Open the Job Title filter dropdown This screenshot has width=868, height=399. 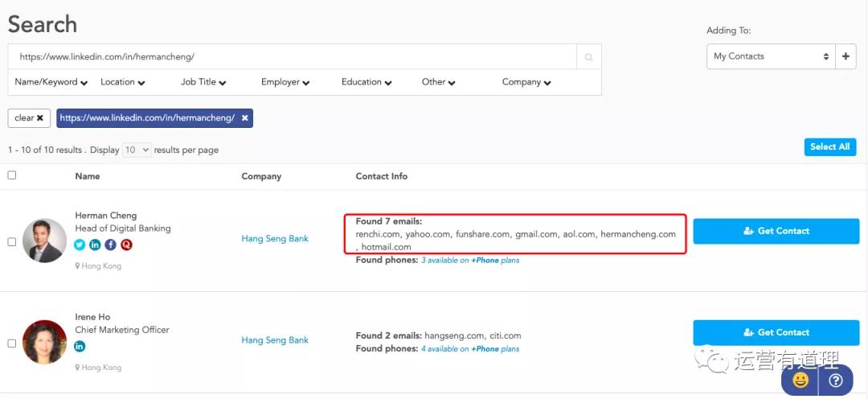click(x=203, y=82)
